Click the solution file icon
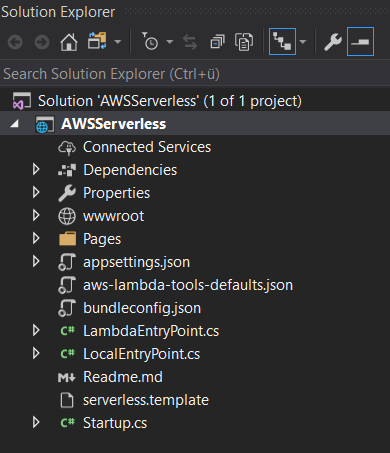 click(22, 101)
